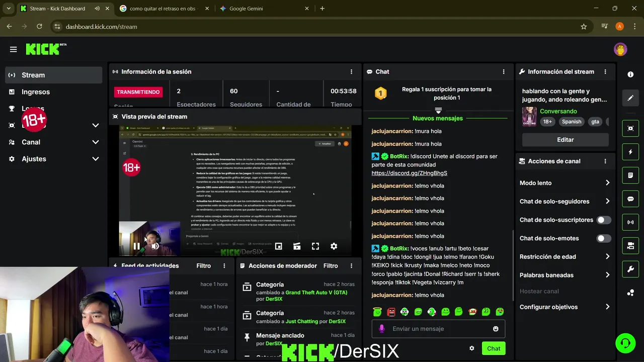
Task: Open Chat panel three-dot menu
Action: [504, 72]
